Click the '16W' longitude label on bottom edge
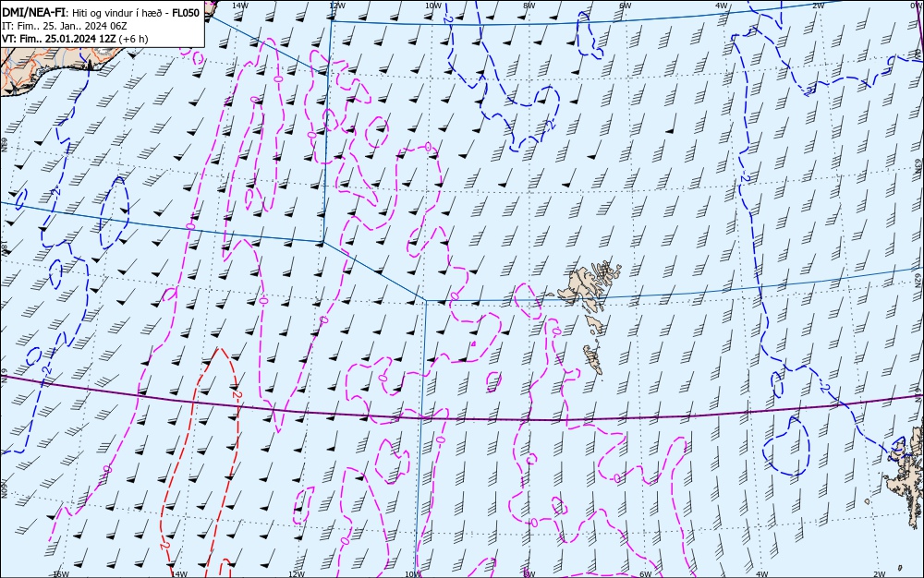 (61, 574)
